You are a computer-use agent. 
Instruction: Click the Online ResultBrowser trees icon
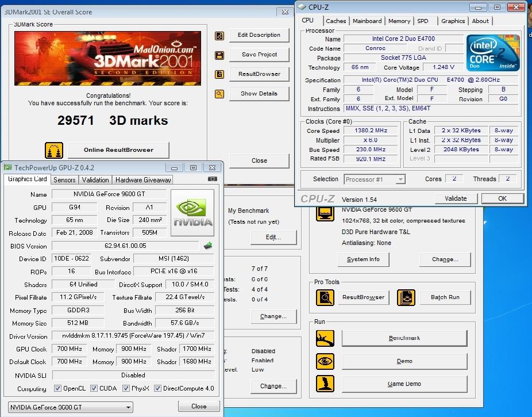(x=54, y=151)
